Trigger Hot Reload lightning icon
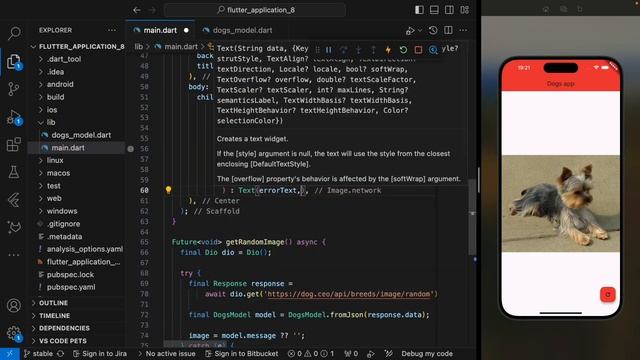 tap(388, 50)
